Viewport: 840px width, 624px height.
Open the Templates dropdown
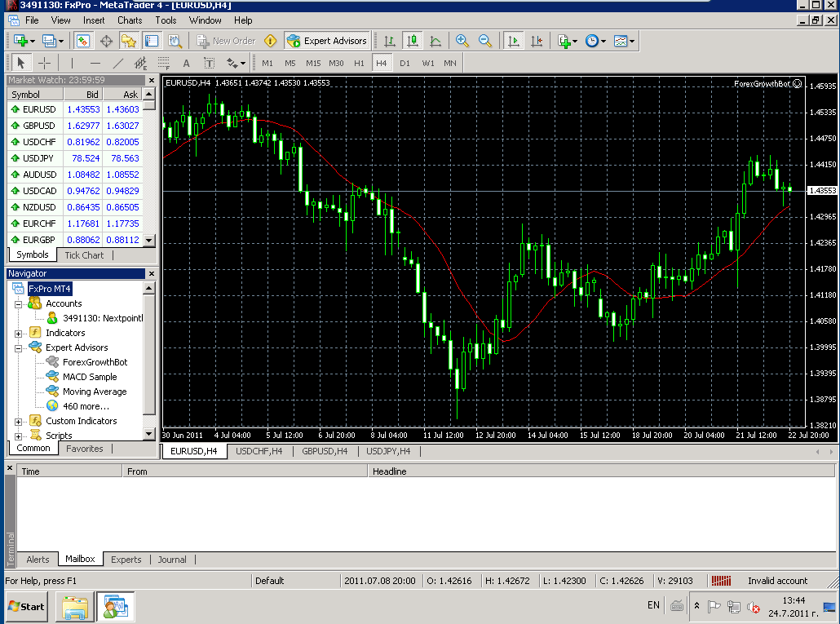point(632,42)
